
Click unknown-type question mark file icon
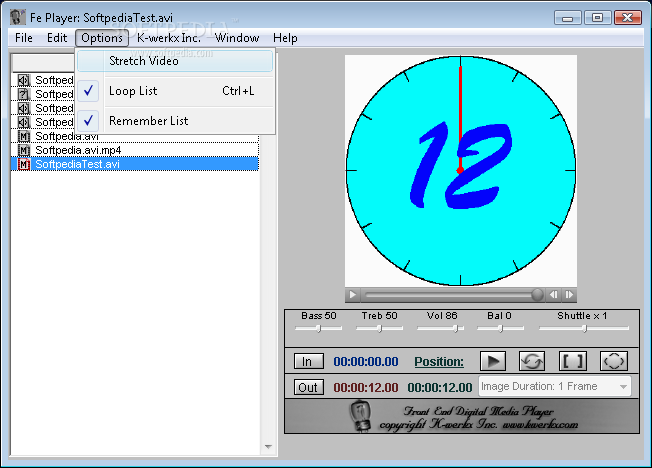click(x=24, y=94)
